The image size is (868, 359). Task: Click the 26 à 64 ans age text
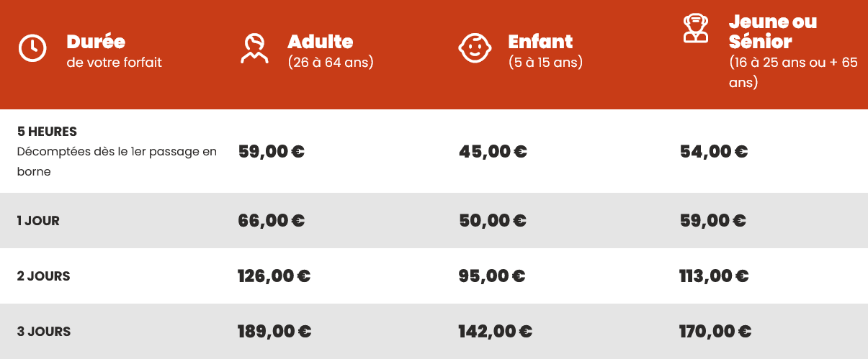(331, 63)
